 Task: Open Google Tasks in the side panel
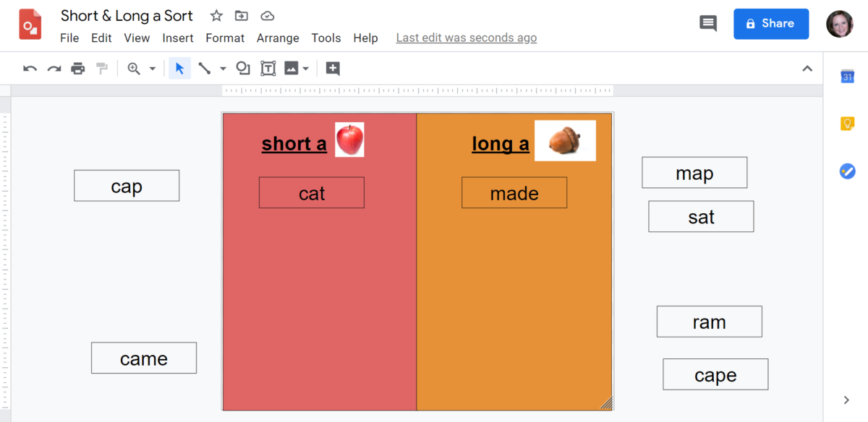[x=847, y=171]
